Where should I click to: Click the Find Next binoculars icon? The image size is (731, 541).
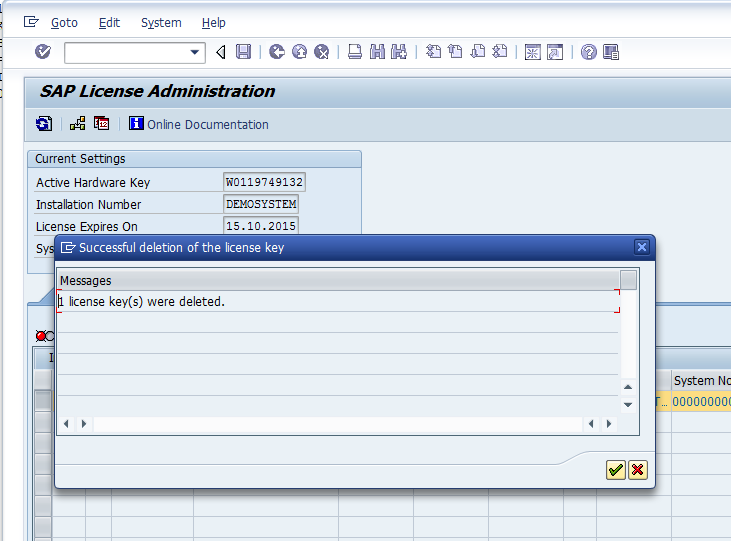click(x=399, y=51)
